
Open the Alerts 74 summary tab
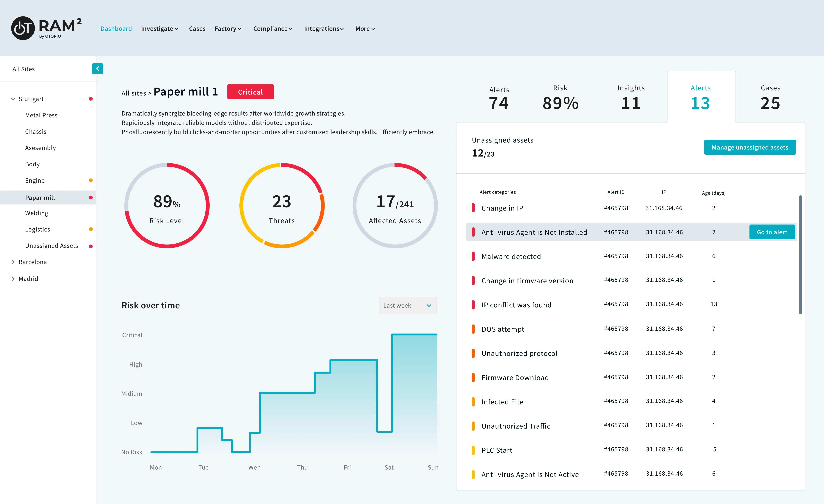(499, 98)
